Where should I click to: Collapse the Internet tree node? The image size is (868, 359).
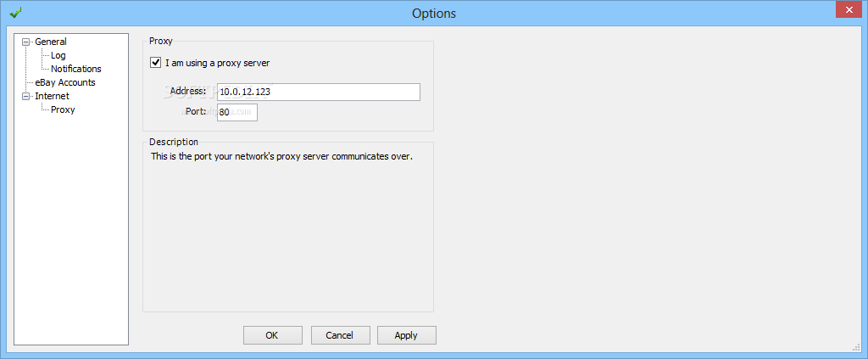pyautogui.click(x=25, y=96)
